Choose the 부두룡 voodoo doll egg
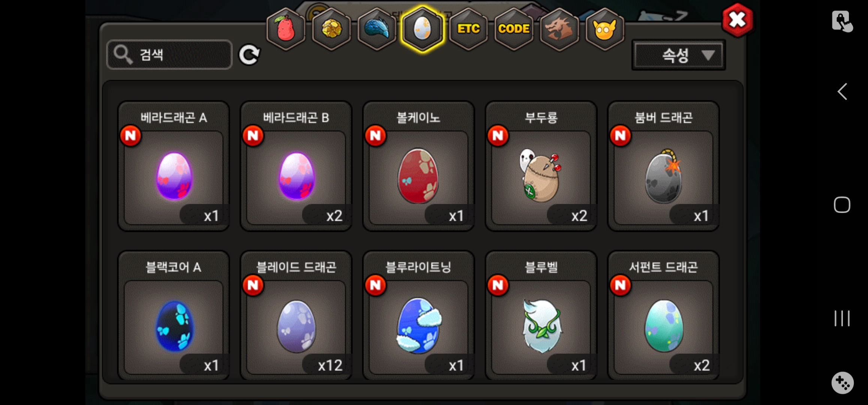Viewport: 868px width, 405px height. click(x=541, y=166)
